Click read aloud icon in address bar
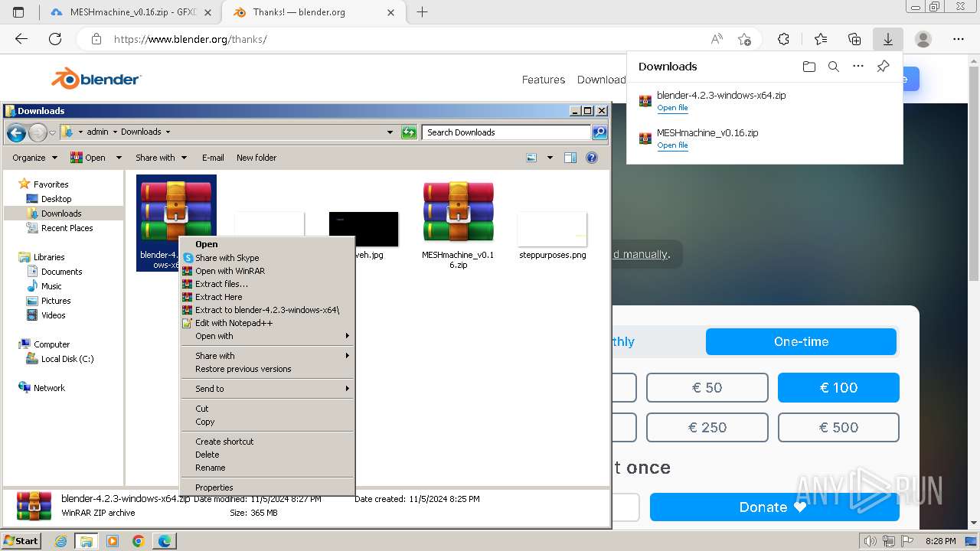The height and width of the screenshot is (551, 980). pos(717,39)
